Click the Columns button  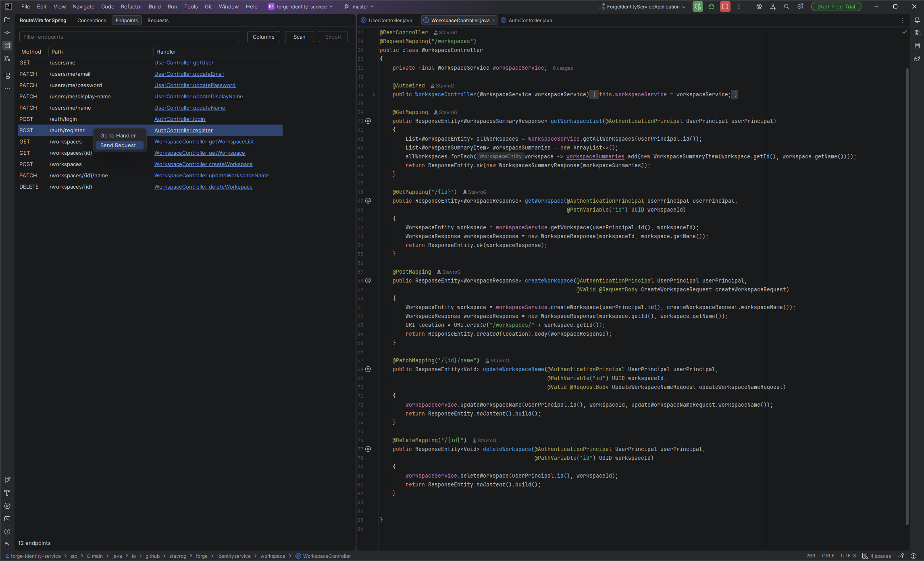[264, 37]
